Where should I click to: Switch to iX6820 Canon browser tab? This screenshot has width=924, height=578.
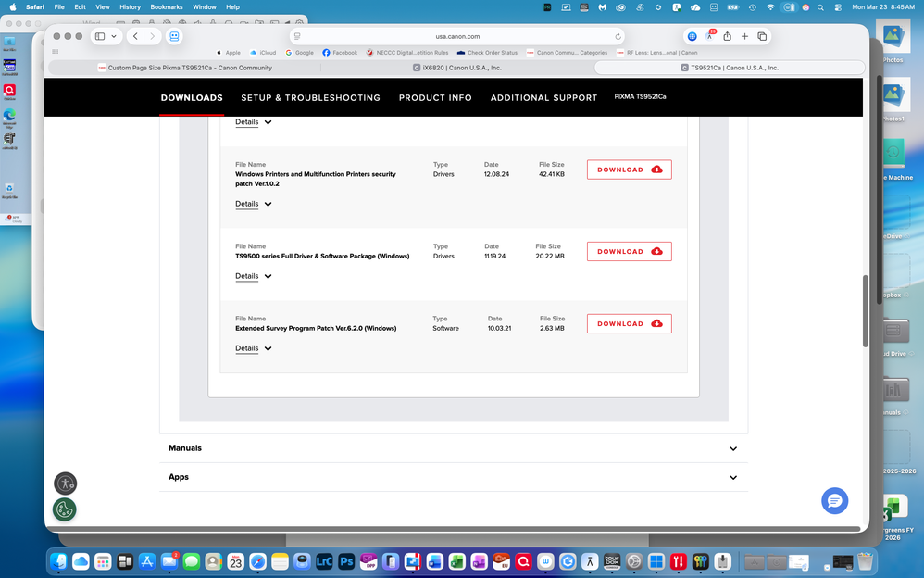[x=457, y=68]
